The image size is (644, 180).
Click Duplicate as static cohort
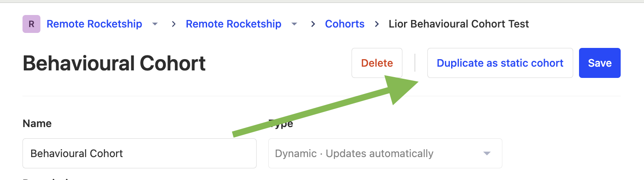[500, 63]
